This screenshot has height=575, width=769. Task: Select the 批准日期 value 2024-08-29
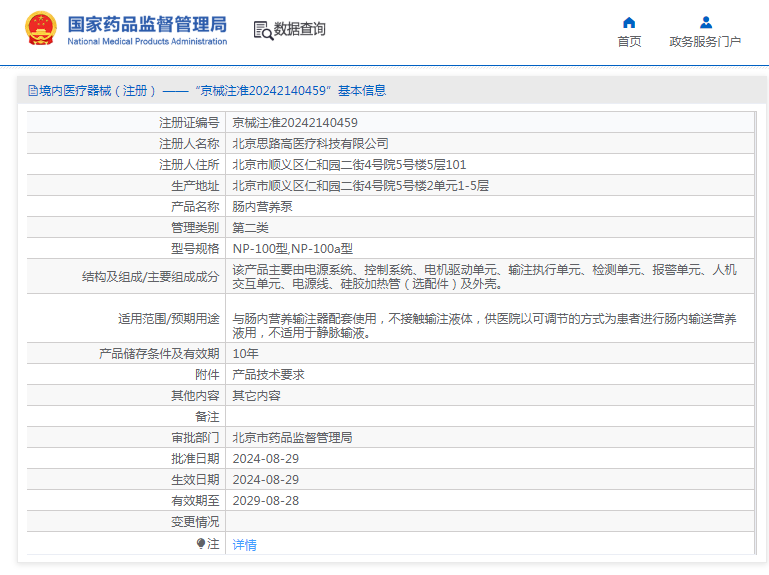pos(265,459)
